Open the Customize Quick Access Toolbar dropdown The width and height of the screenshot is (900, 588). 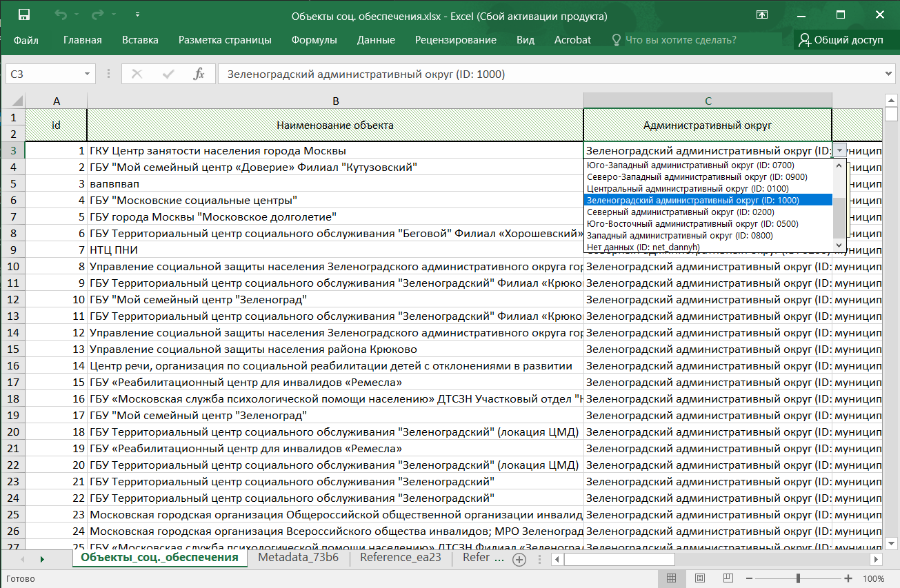(138, 14)
